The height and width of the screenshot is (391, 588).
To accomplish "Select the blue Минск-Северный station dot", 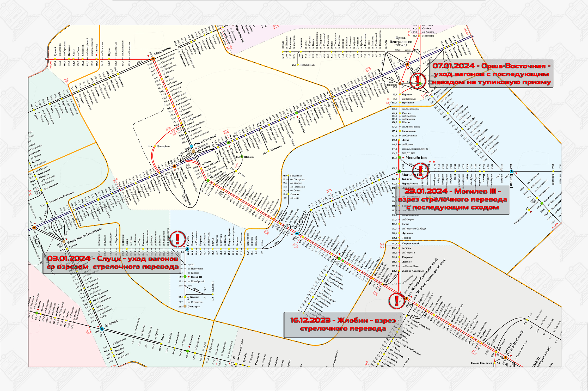I will pyautogui.click(x=192, y=146).
